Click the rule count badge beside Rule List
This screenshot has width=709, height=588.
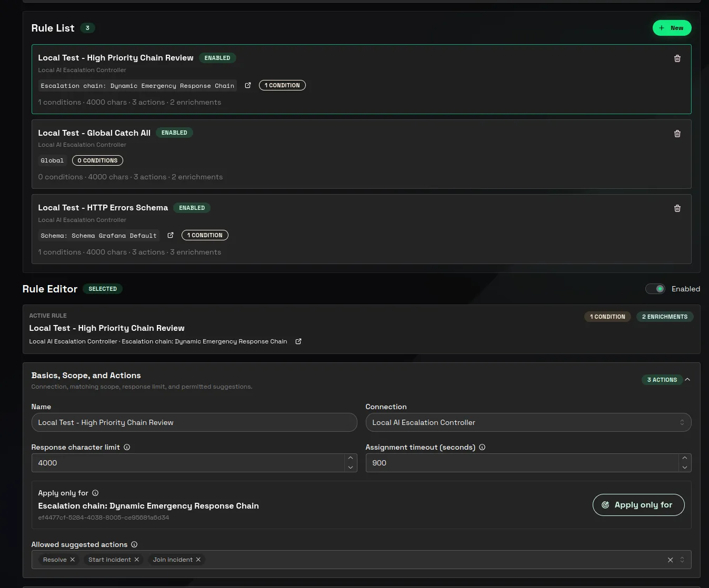[x=87, y=28]
